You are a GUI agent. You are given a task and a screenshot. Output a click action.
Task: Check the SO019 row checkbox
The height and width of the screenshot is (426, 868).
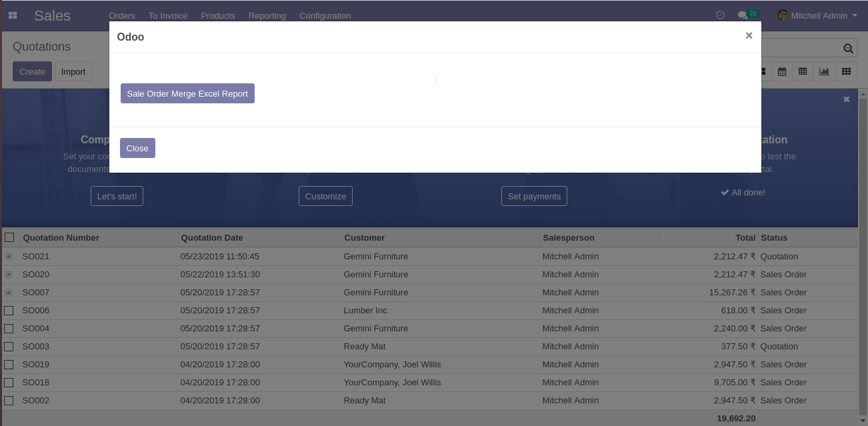pyautogui.click(x=9, y=365)
